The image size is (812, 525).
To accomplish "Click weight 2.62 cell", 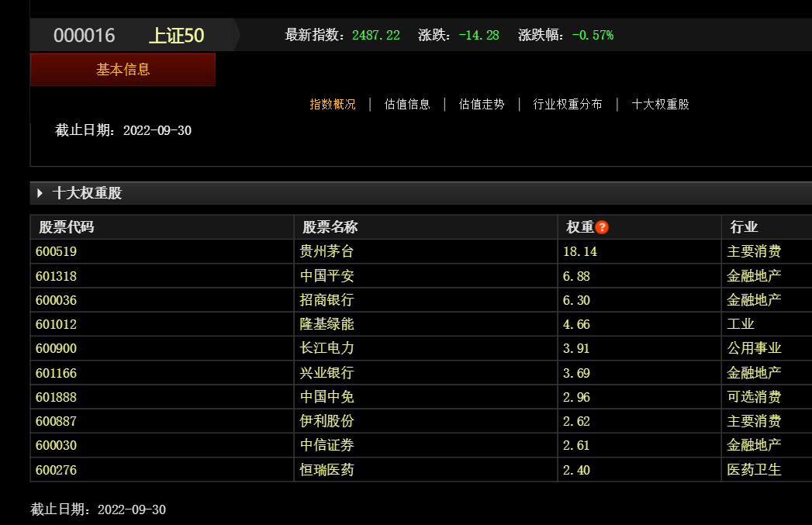I will click(x=576, y=421).
